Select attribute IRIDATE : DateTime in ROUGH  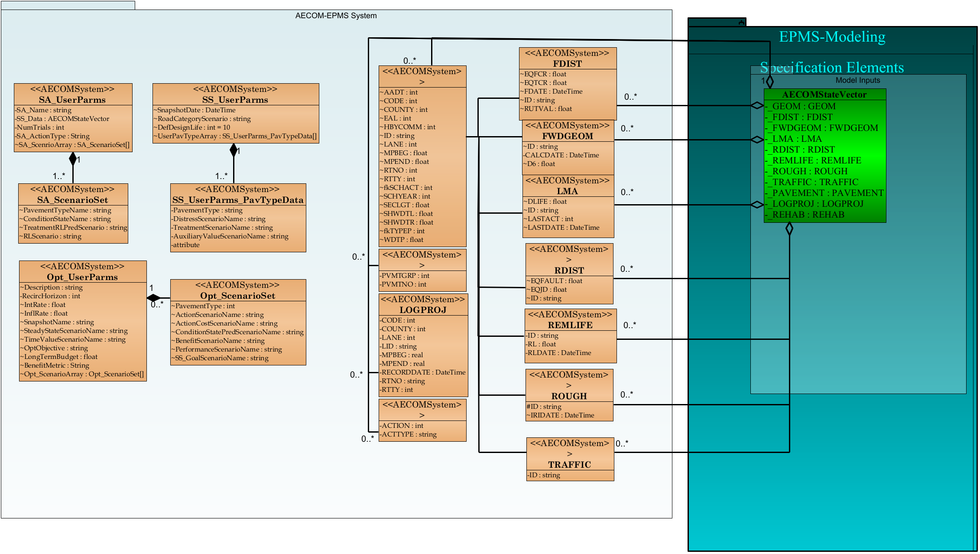click(x=561, y=415)
